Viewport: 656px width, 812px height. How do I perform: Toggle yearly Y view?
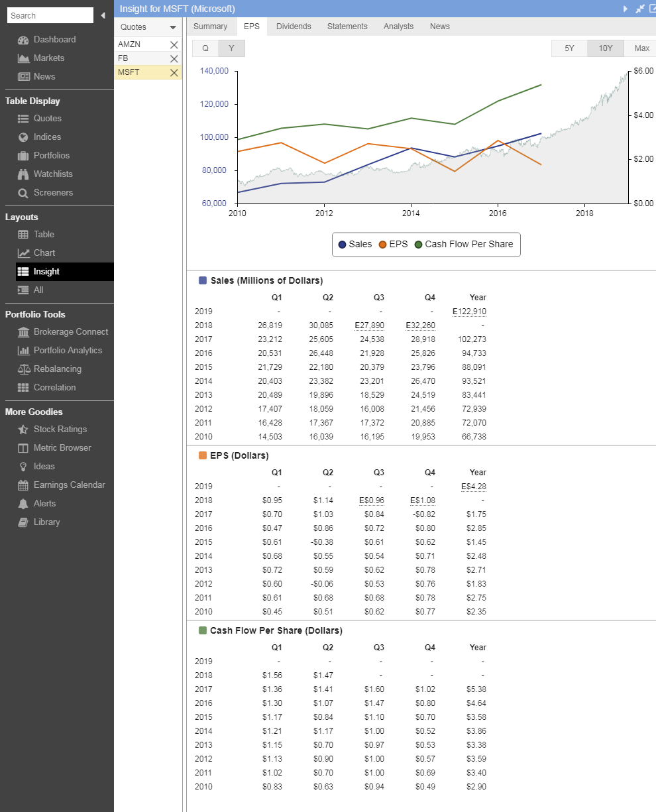[231, 48]
